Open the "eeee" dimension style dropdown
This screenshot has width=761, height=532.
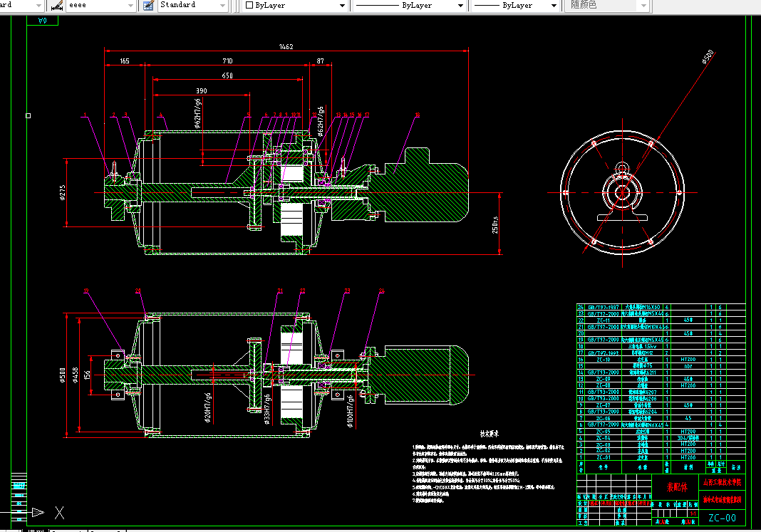(x=130, y=6)
